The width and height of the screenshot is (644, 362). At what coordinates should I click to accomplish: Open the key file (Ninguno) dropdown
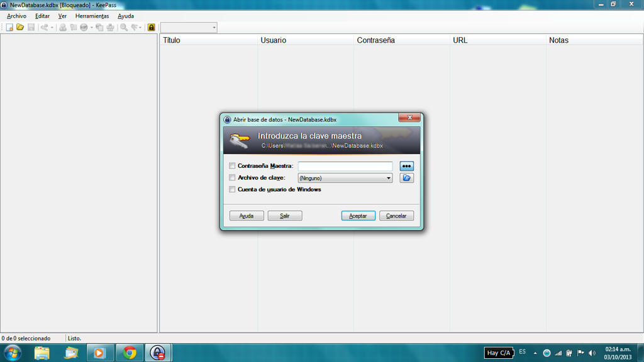(345, 178)
